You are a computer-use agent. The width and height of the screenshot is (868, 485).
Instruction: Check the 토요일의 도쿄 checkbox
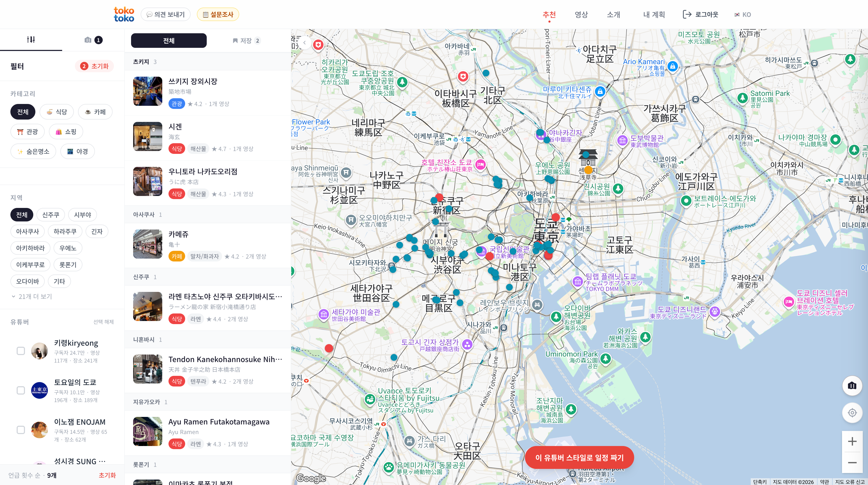tap(21, 390)
